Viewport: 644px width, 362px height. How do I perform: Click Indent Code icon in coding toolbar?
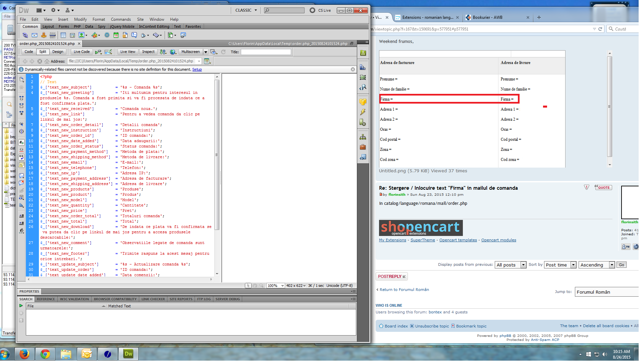click(21, 216)
